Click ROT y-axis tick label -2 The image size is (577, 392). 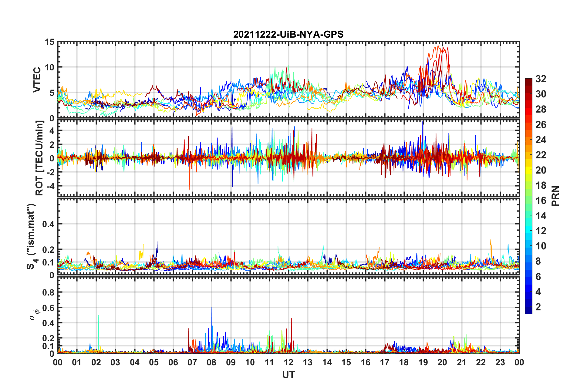(50, 172)
